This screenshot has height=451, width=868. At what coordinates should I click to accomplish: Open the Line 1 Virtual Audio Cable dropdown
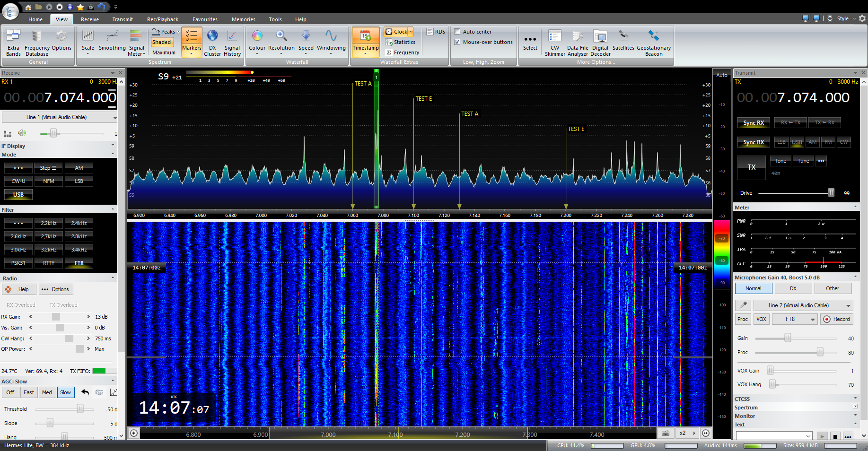tap(60, 117)
